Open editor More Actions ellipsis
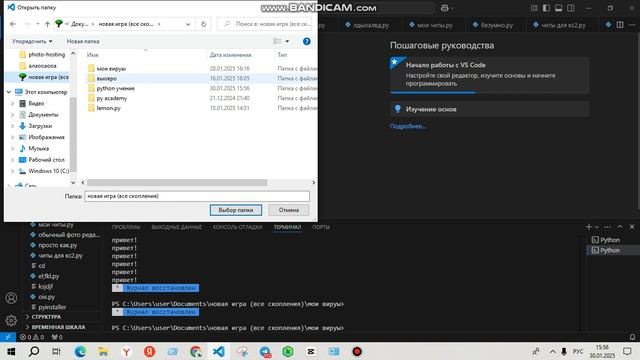This screenshot has height=360, width=640. click(x=632, y=25)
